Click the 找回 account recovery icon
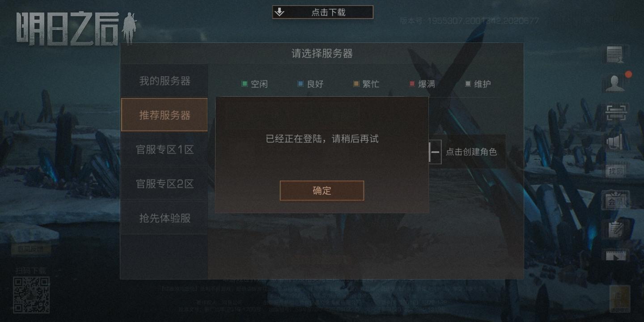 click(616, 171)
